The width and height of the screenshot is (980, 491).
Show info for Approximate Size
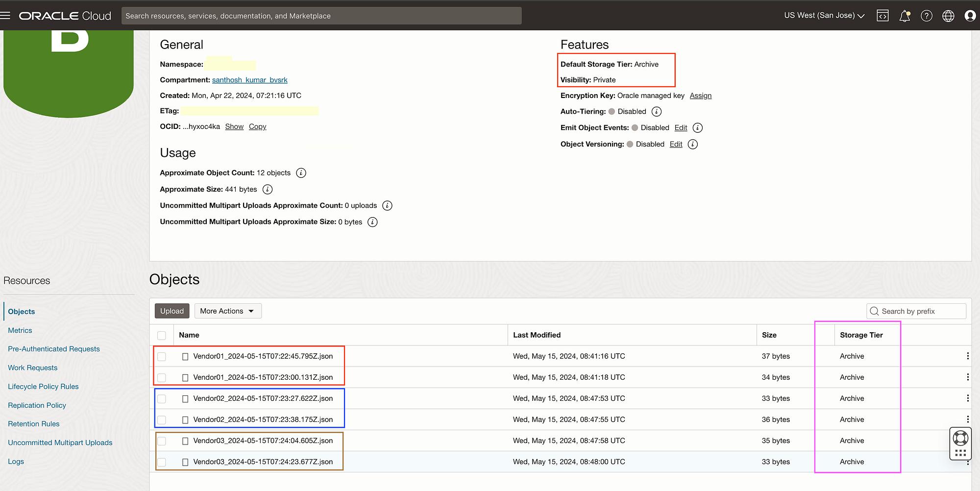point(268,189)
